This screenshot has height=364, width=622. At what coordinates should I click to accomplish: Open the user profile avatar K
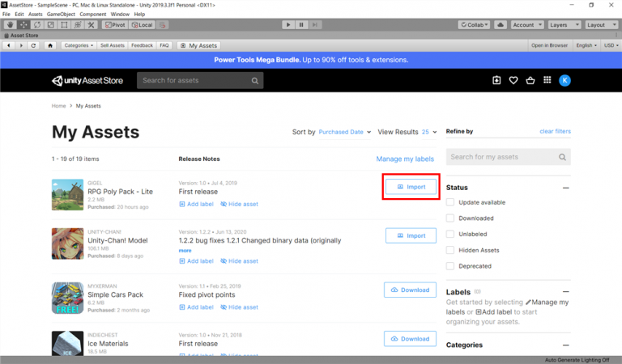coord(564,80)
